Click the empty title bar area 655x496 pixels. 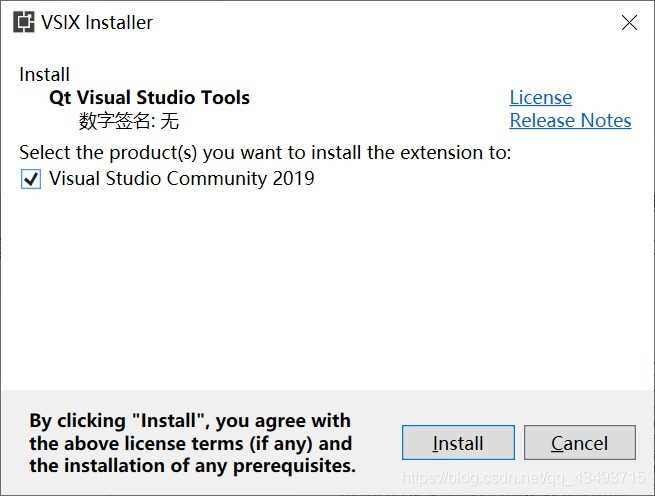(x=380, y=22)
